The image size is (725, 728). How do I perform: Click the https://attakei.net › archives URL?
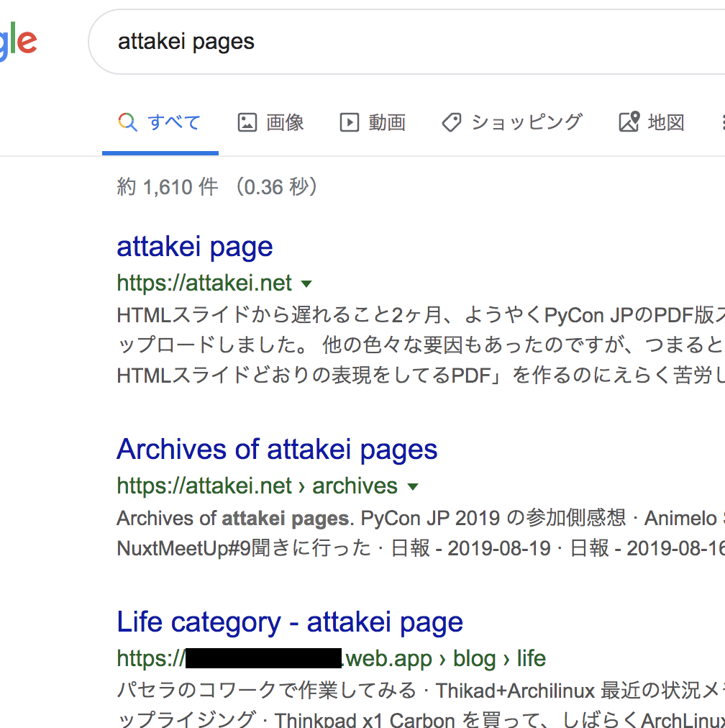pos(257,486)
